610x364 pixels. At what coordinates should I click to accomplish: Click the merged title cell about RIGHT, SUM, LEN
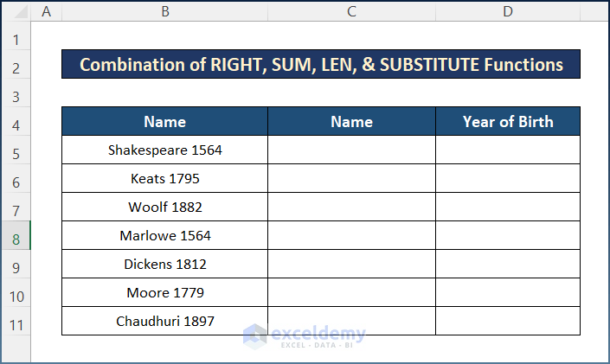[321, 65]
